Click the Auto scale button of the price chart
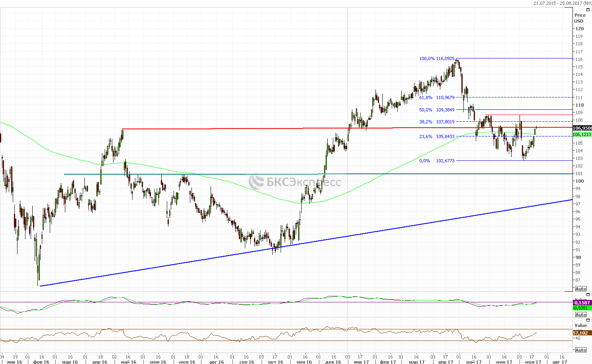Screen dimensions: 592x364 point(581,289)
